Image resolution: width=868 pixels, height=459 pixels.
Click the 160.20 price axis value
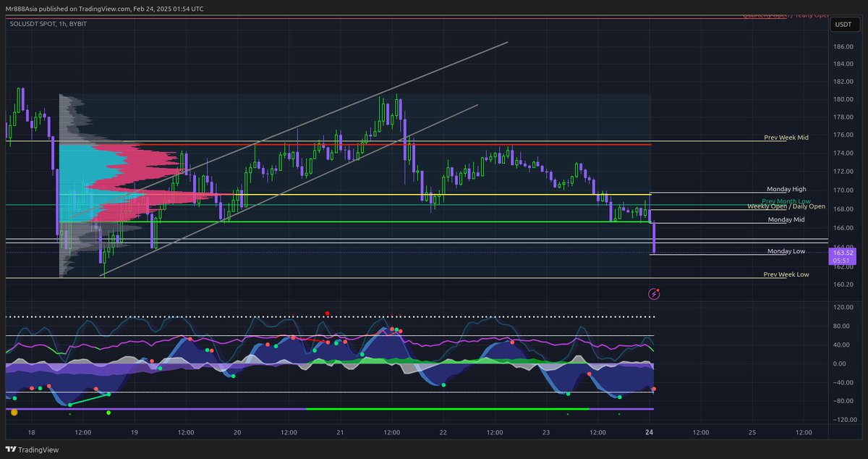[x=843, y=284]
